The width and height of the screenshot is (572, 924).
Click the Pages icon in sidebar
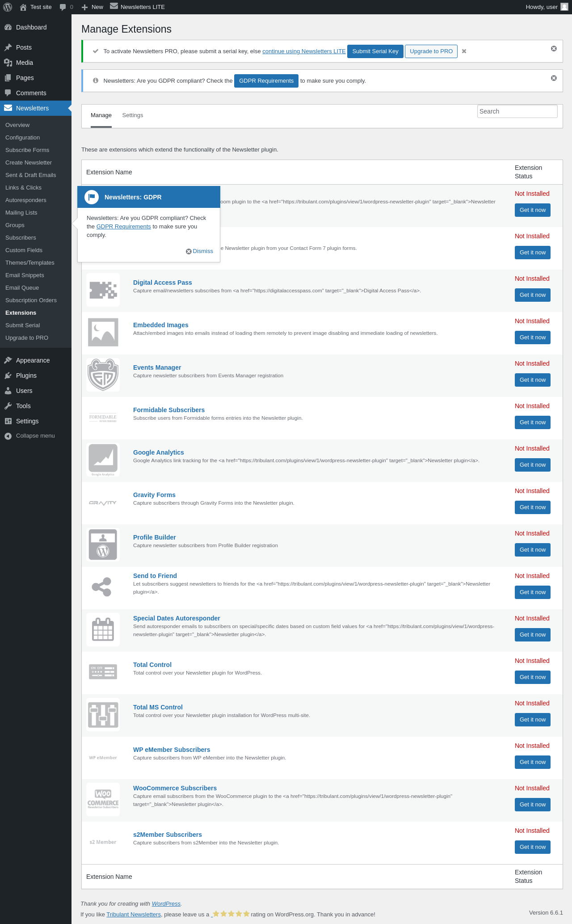click(8, 78)
